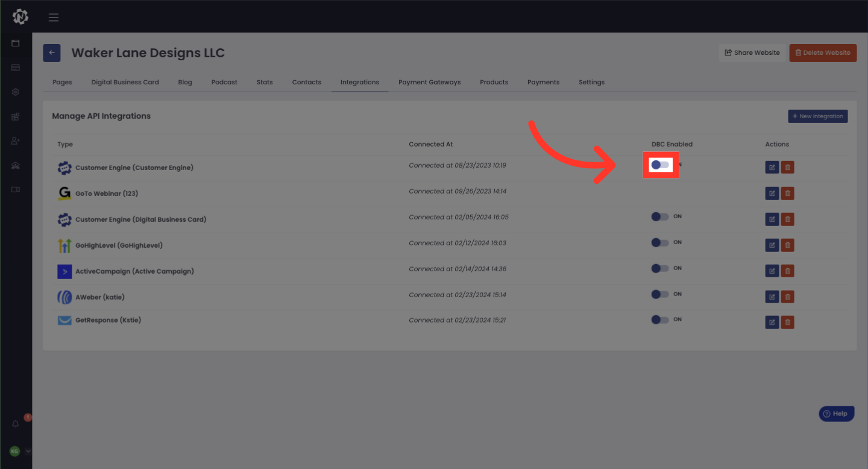This screenshot has width=868, height=469.
Task: Edit the GoTo Webinar (123) integration
Action: 772,194
